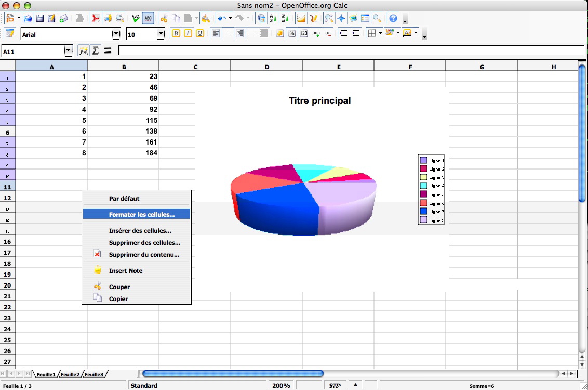Screen dimensions: 588x390
Task: Decrease indent icon
Action: click(x=343, y=33)
